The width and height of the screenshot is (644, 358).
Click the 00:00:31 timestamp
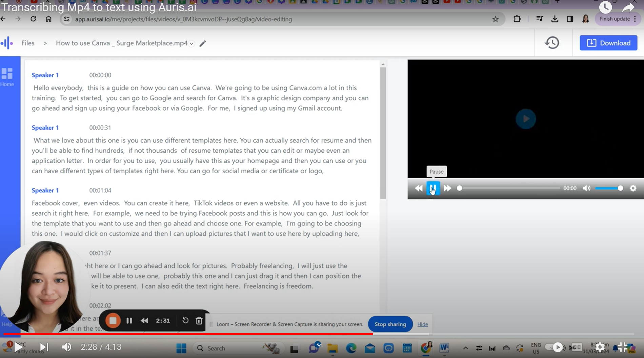100,127
